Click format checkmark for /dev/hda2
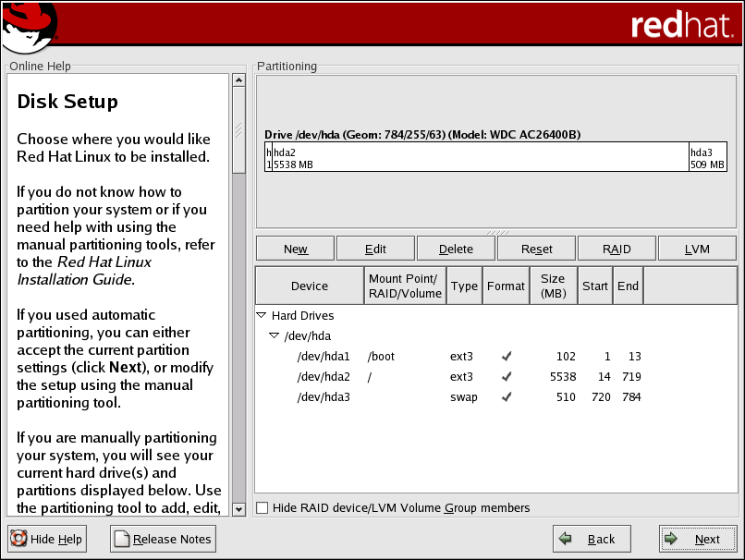Viewport: 745px width, 560px height. 506,376
